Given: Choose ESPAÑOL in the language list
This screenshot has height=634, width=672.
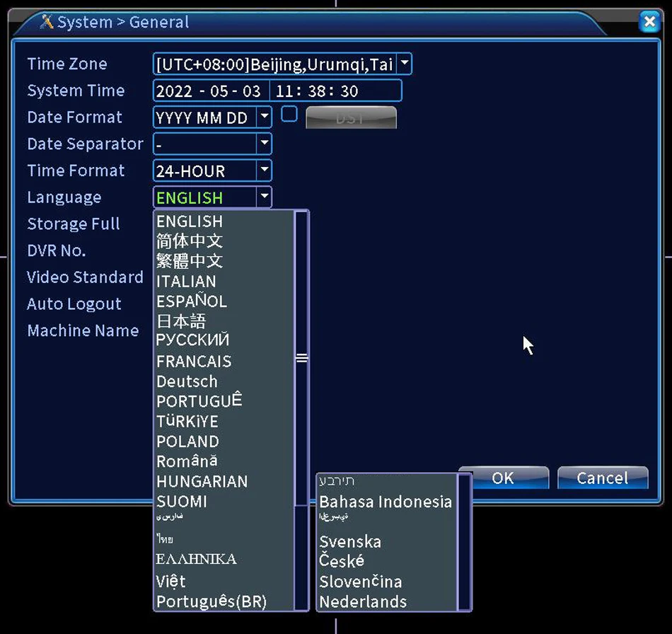Looking at the screenshot, I should click(191, 301).
